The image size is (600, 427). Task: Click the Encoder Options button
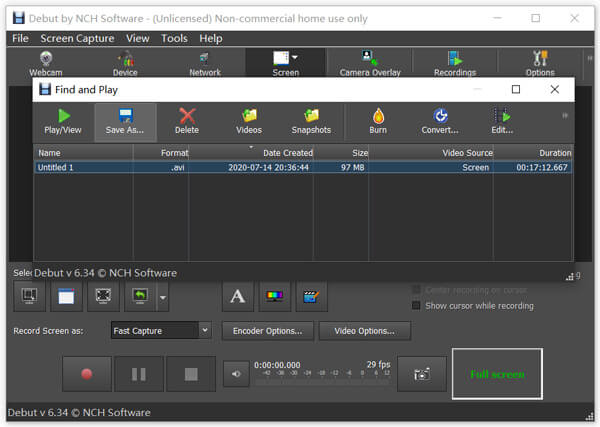coord(267,331)
